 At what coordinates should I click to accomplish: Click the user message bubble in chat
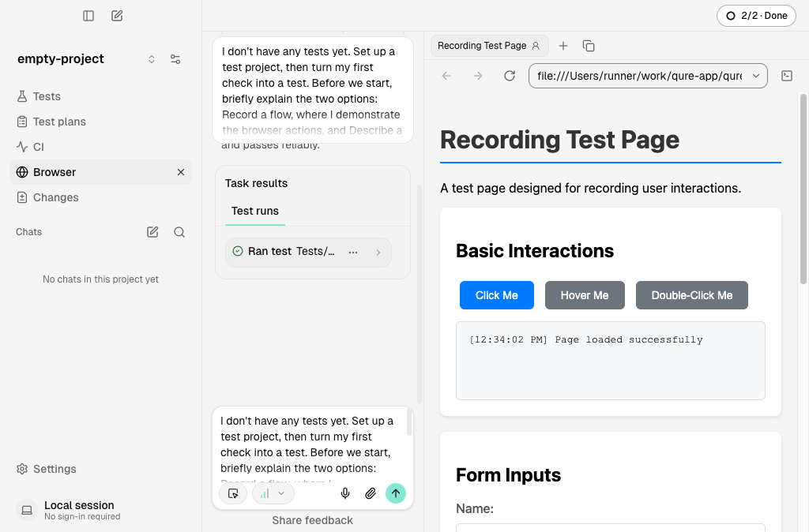313,90
